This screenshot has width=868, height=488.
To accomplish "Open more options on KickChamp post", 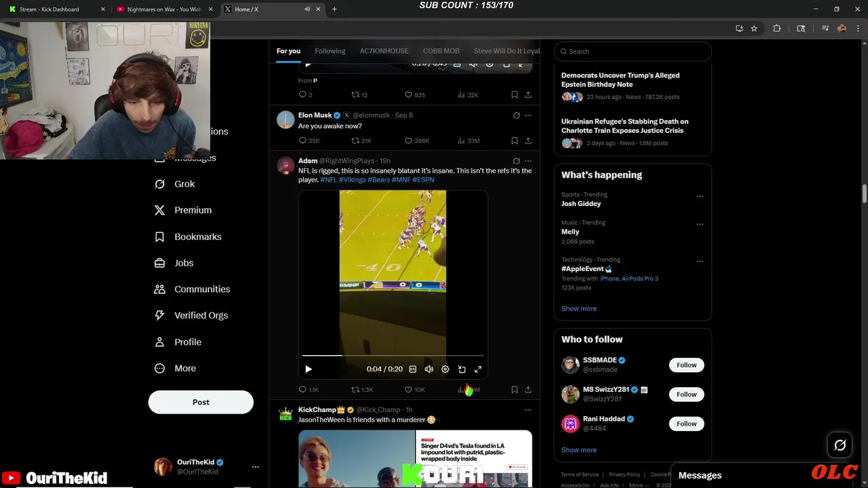I will [x=528, y=410].
